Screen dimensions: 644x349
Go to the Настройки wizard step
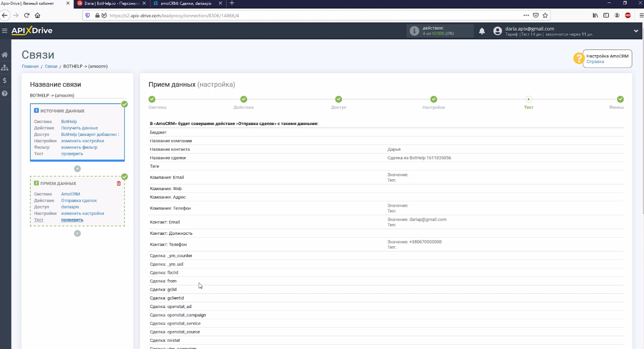point(434,100)
